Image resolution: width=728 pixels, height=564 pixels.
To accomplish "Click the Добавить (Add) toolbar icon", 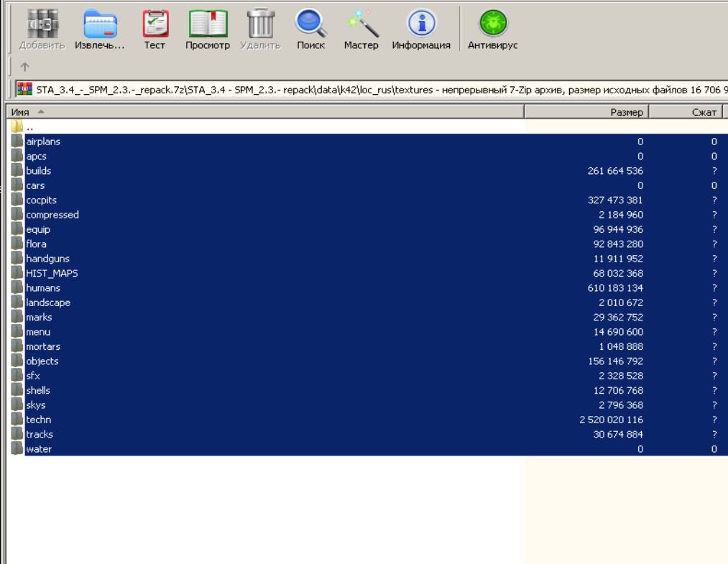I will click(x=42, y=24).
